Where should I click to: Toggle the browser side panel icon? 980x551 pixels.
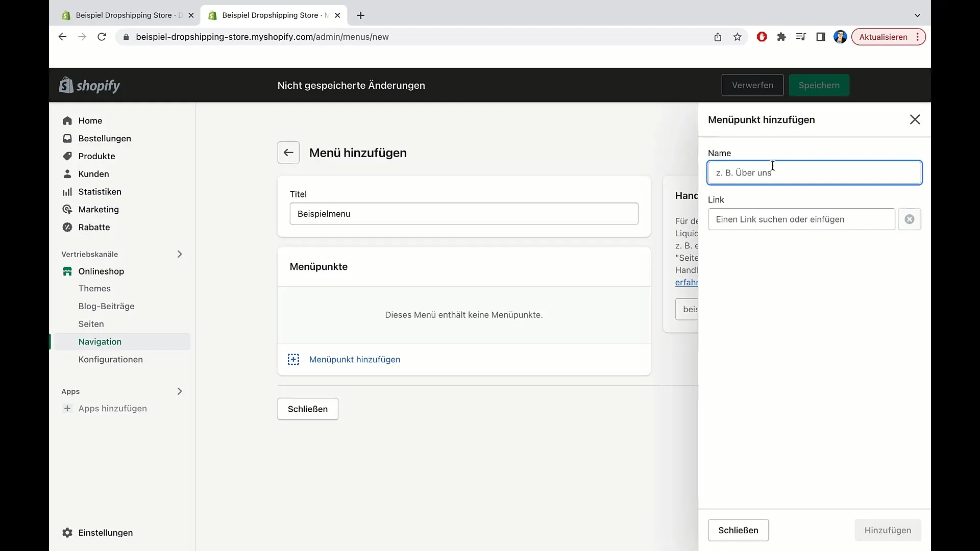click(x=821, y=37)
